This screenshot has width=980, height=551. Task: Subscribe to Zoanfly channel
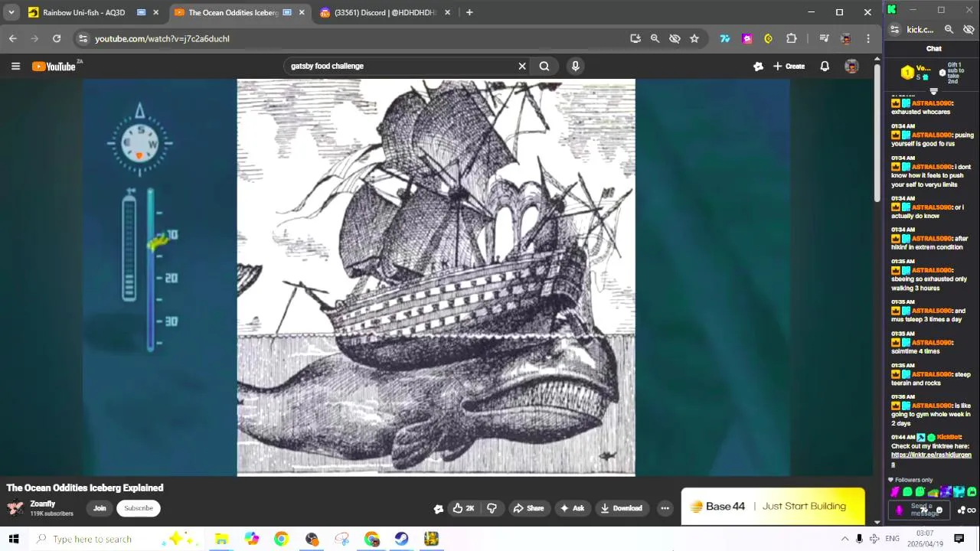139,508
